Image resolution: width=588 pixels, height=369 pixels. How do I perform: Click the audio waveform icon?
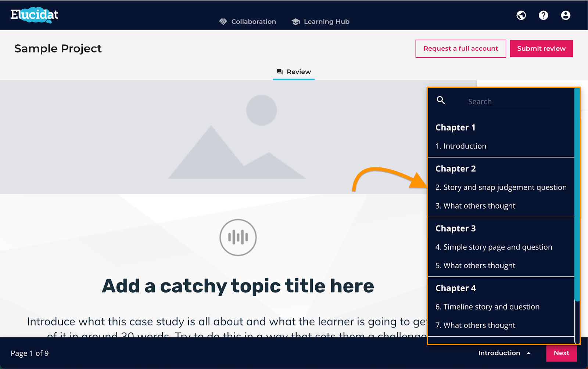pos(238,238)
